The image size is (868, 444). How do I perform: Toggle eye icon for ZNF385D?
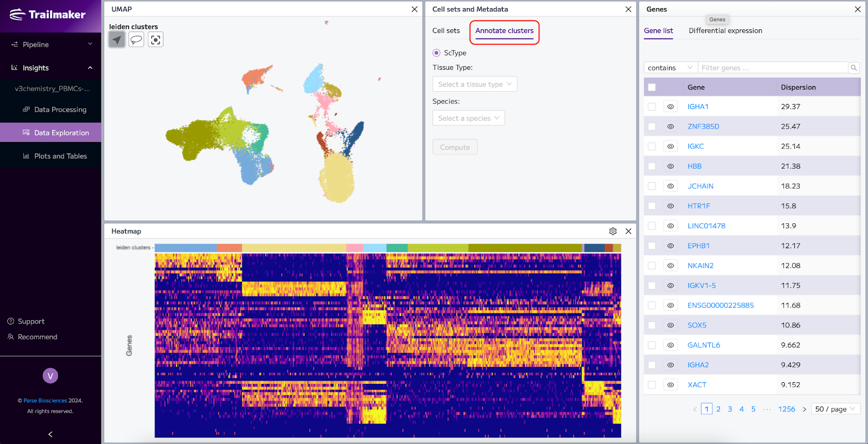[671, 126]
